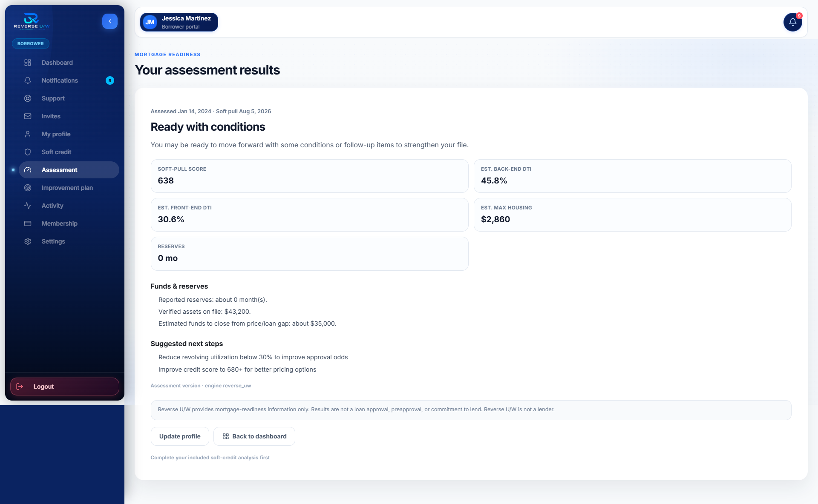Open Notifications in the sidebar

tap(69, 80)
